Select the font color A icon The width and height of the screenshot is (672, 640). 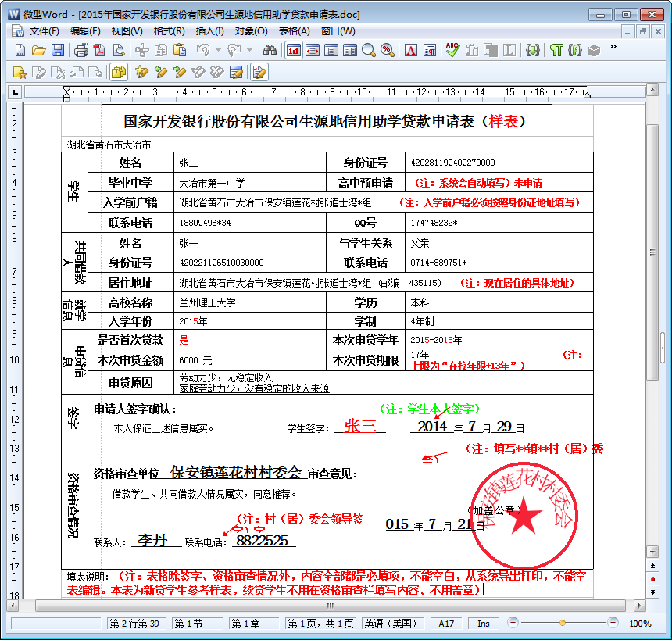pyautogui.click(x=410, y=50)
